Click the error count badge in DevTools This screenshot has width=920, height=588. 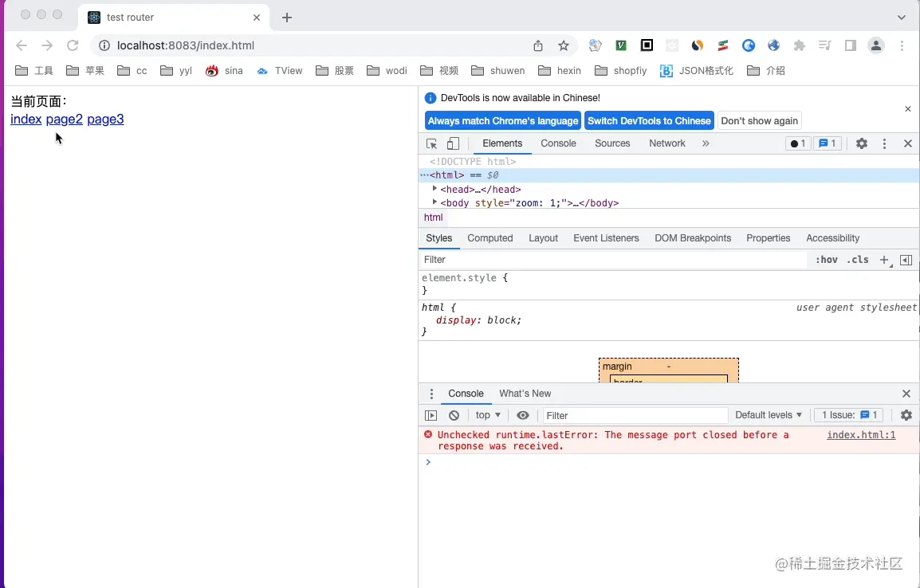[x=798, y=143]
